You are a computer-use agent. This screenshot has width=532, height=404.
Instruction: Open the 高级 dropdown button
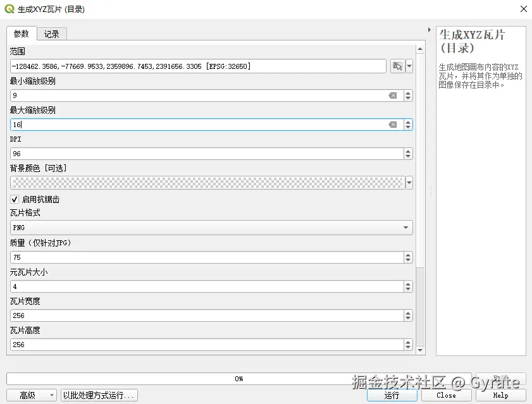click(32, 396)
